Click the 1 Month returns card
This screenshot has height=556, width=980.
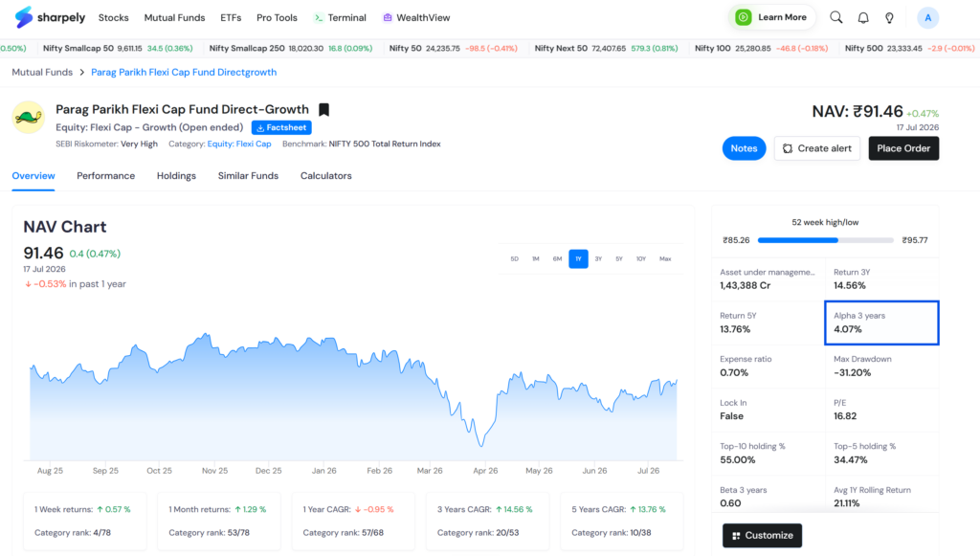[x=219, y=521]
